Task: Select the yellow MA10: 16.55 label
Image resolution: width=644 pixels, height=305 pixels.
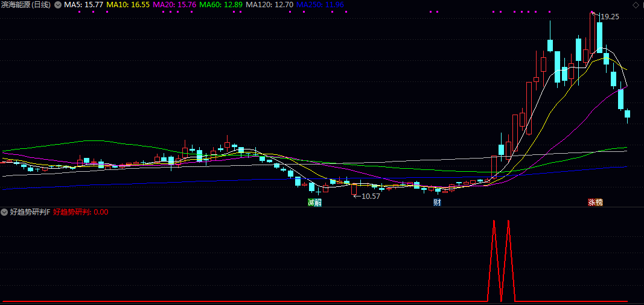Action: point(128,5)
